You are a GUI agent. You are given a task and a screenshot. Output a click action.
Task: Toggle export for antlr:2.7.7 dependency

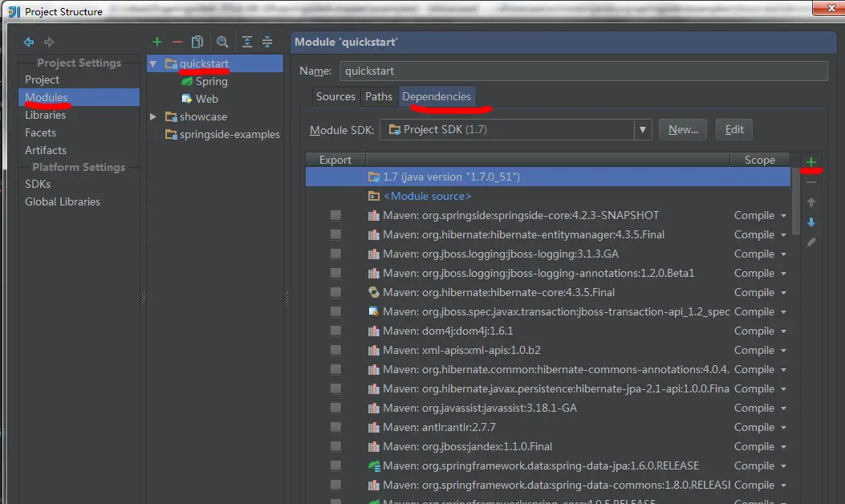point(335,428)
